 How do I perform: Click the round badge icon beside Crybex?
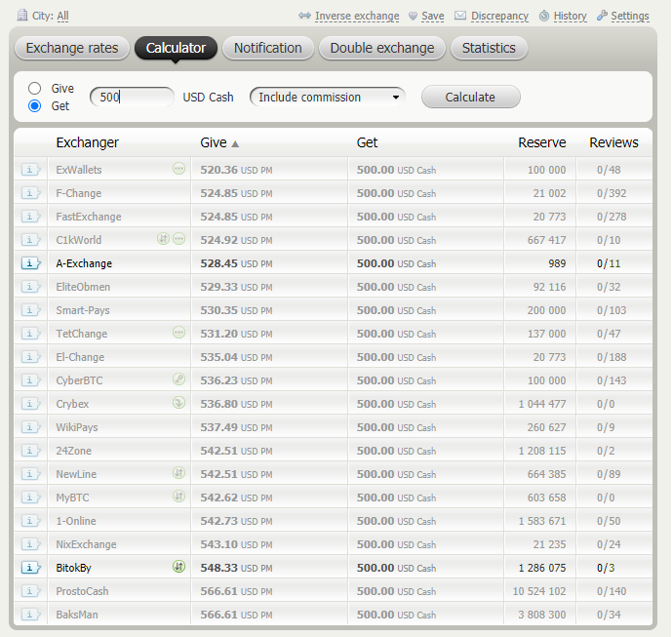pyautogui.click(x=178, y=403)
